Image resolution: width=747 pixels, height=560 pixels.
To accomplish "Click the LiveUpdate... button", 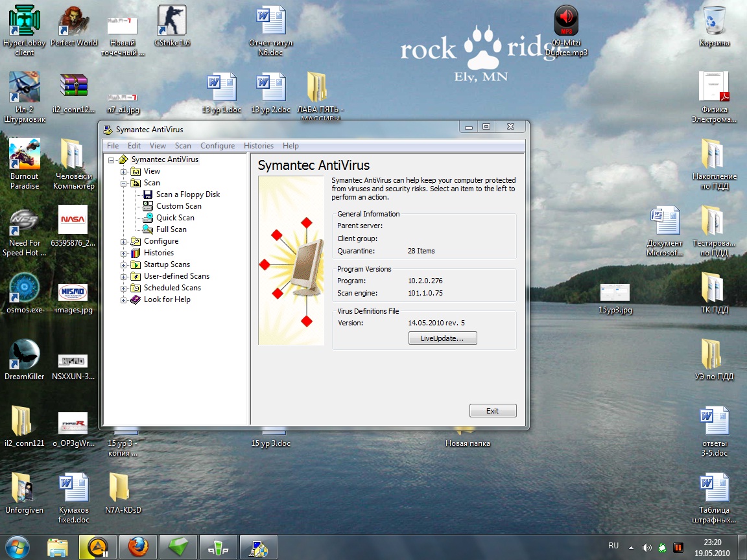I will 443,338.
